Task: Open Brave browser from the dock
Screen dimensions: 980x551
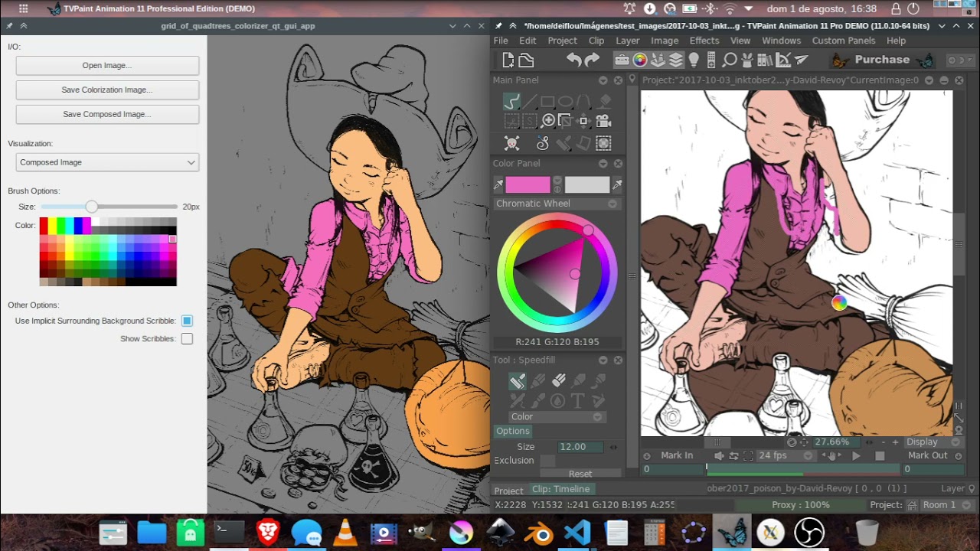Action: (268, 532)
